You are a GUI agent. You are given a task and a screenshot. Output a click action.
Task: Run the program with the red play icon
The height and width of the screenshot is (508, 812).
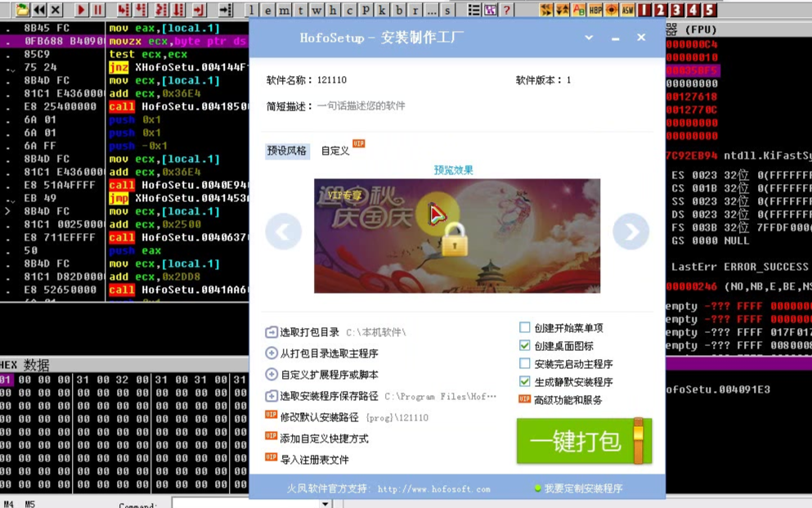(81, 9)
